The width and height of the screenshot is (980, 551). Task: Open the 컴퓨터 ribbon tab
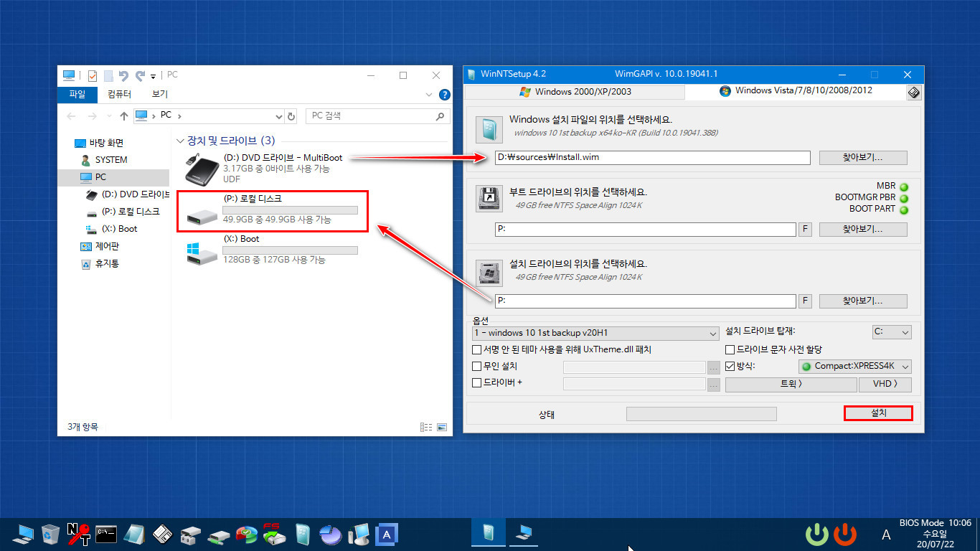(x=119, y=95)
